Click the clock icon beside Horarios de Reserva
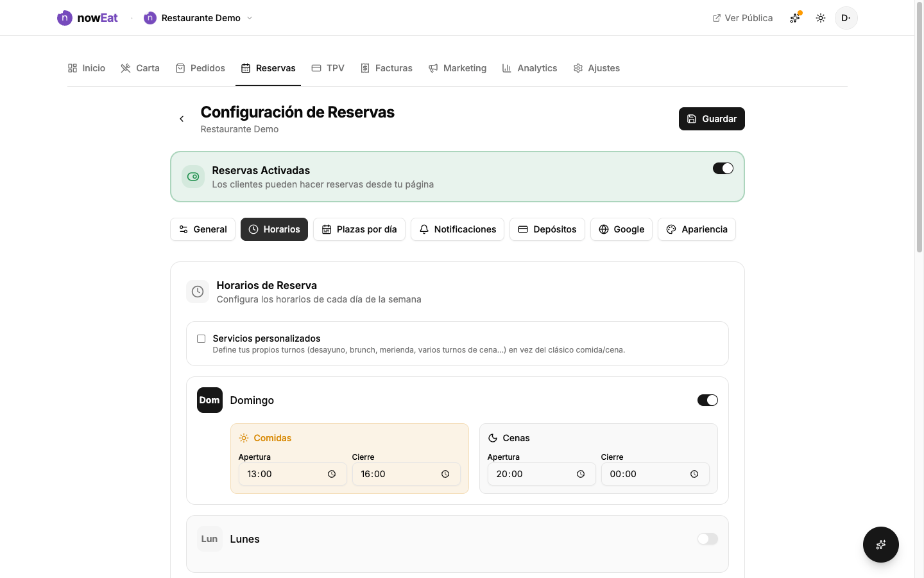 click(198, 292)
